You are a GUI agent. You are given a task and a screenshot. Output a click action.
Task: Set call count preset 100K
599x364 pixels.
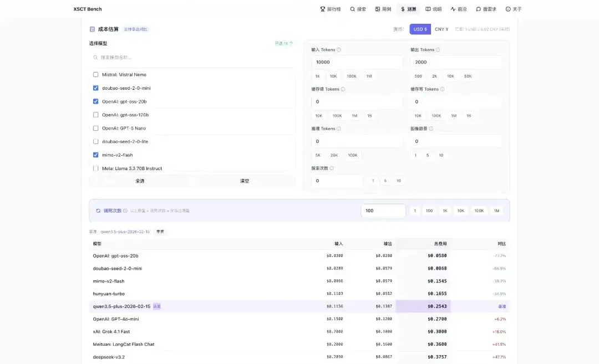click(x=479, y=211)
